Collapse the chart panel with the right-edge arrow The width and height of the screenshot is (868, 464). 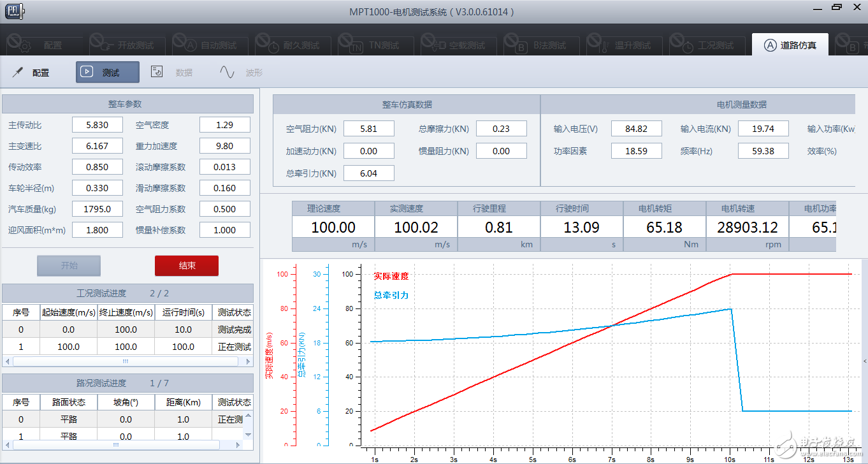(x=865, y=361)
